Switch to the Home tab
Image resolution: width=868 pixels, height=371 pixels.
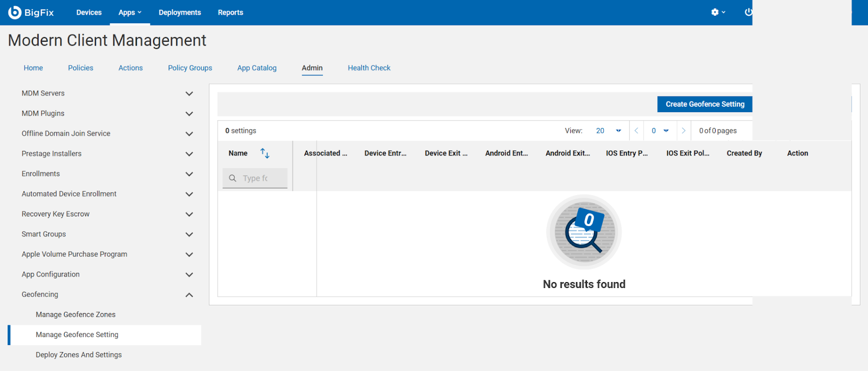click(x=33, y=68)
